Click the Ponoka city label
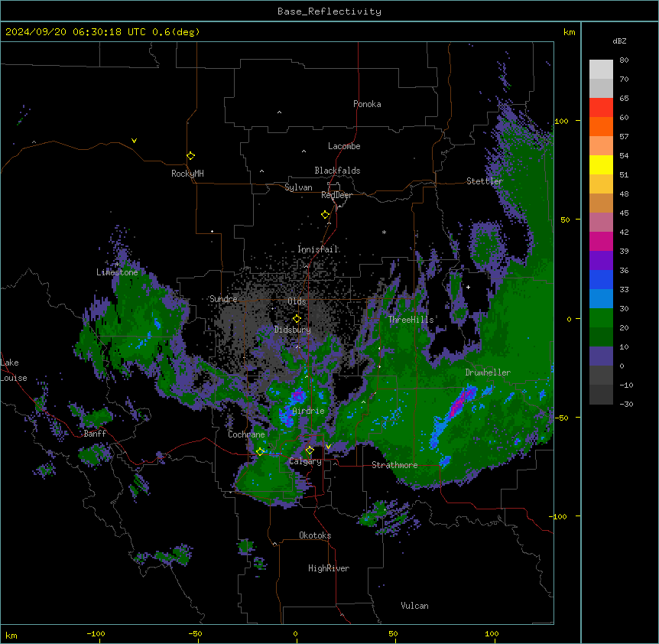The image size is (659, 644). [367, 104]
